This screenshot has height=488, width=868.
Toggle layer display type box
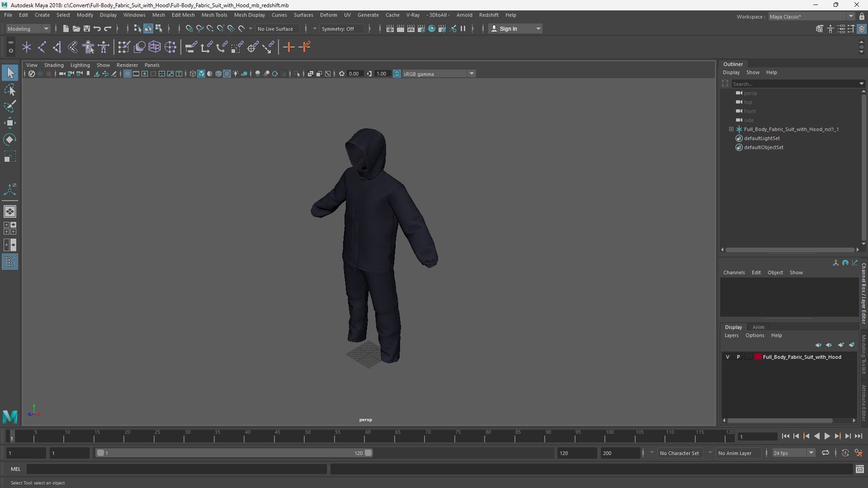(749, 357)
